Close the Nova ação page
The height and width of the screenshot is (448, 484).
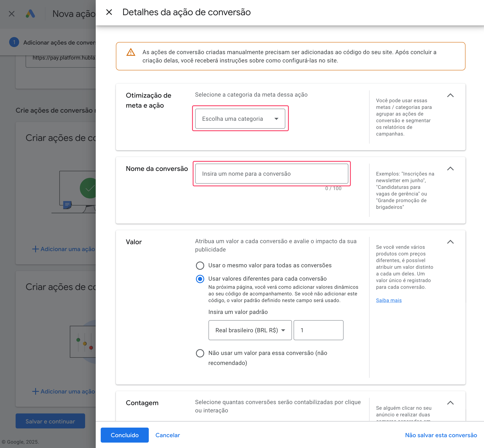(x=12, y=14)
